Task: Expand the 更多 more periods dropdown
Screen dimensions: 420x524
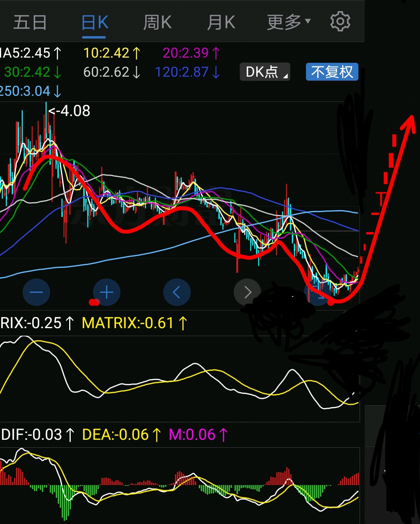Action: (288, 22)
